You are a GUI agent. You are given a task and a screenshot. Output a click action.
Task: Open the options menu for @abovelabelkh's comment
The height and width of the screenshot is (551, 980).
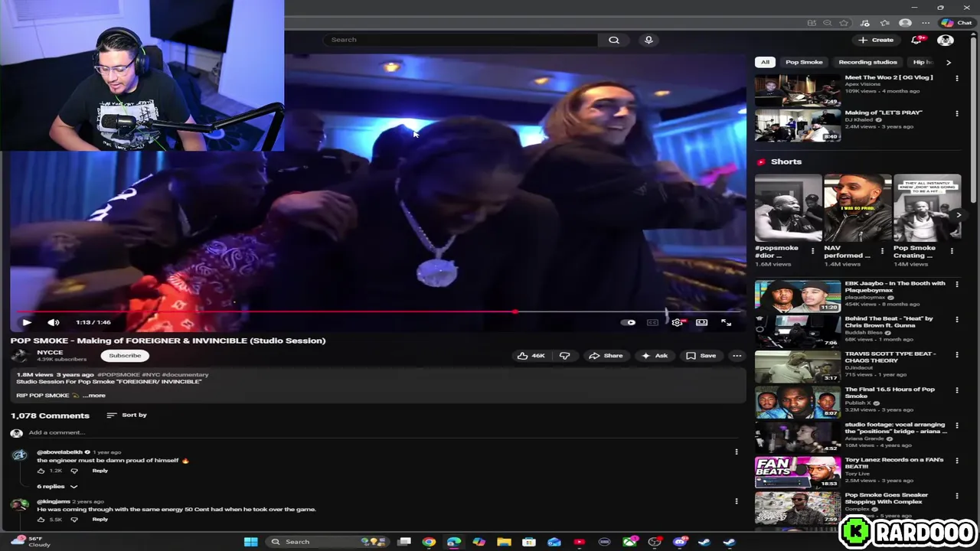coord(737,452)
